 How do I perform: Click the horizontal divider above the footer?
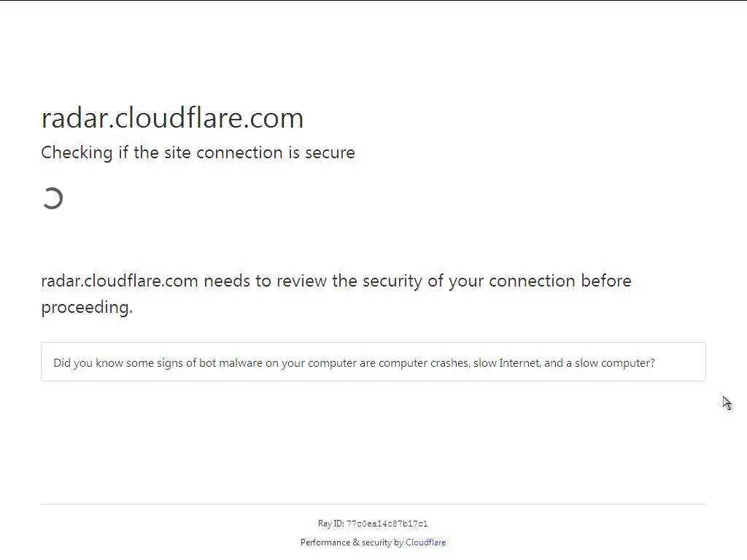[373, 504]
